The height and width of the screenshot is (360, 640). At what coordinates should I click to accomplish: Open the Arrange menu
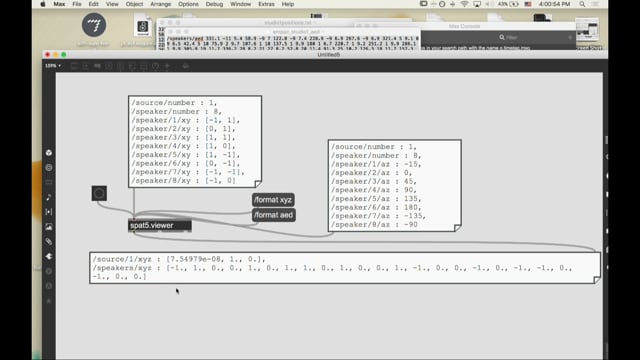pyautogui.click(x=160, y=4)
